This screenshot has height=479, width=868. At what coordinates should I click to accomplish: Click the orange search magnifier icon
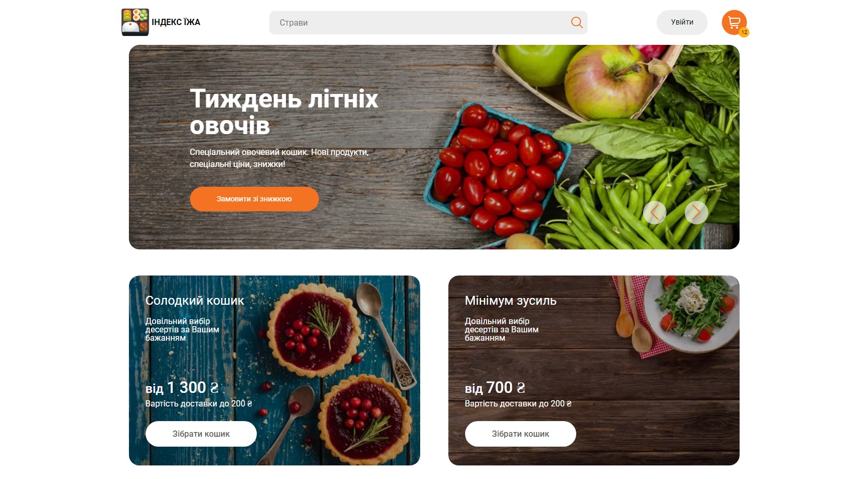pos(577,22)
